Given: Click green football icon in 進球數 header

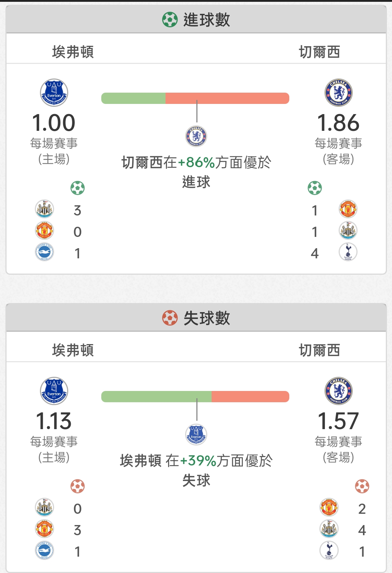Looking at the screenshot, I should (170, 20).
